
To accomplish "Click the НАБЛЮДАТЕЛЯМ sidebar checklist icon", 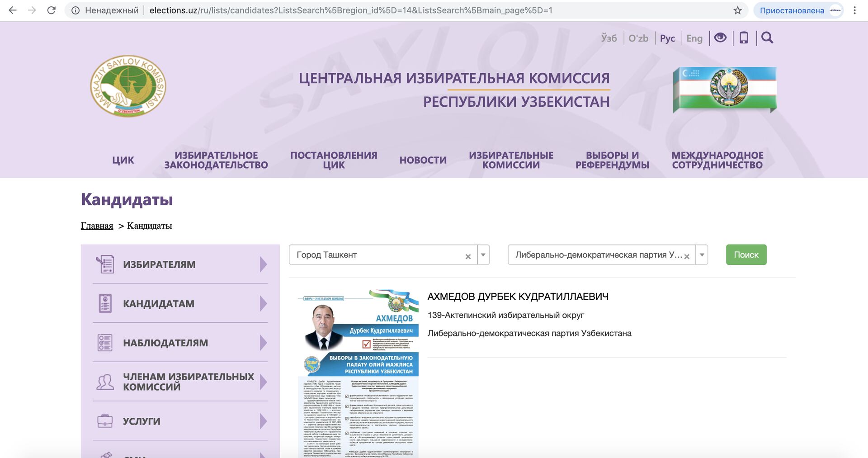I will [105, 343].
